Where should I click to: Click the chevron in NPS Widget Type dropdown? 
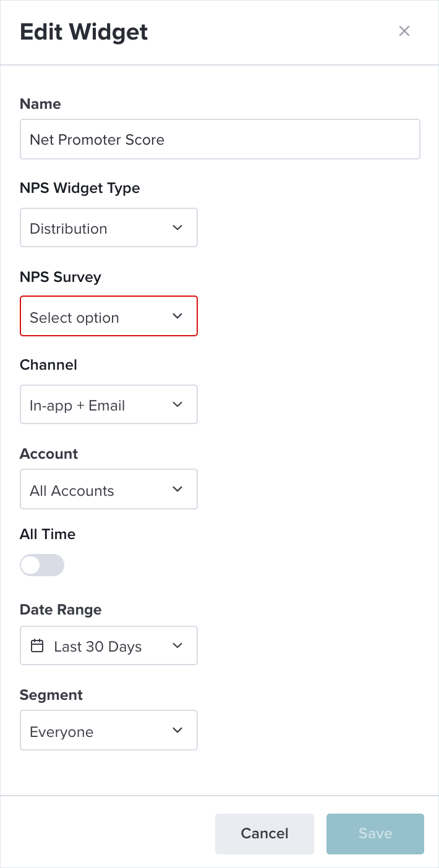177,228
